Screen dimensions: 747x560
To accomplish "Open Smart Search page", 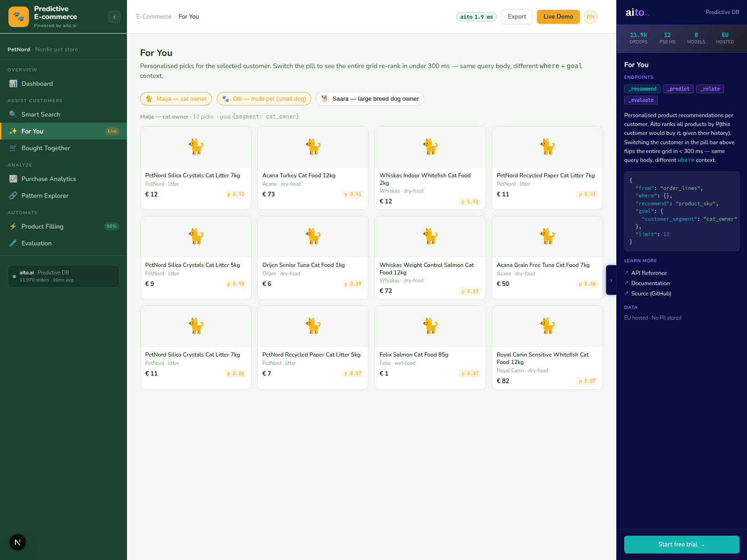I will 63,114.
